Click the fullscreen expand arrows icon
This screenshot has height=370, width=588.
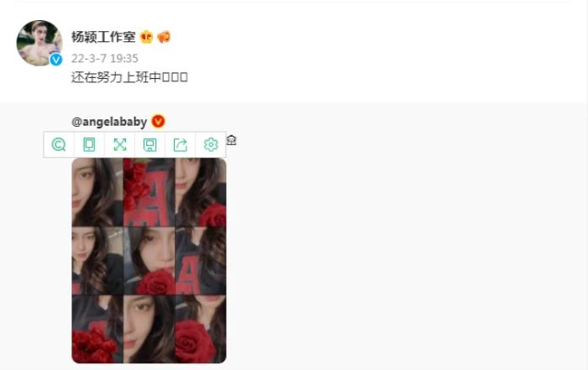[120, 144]
